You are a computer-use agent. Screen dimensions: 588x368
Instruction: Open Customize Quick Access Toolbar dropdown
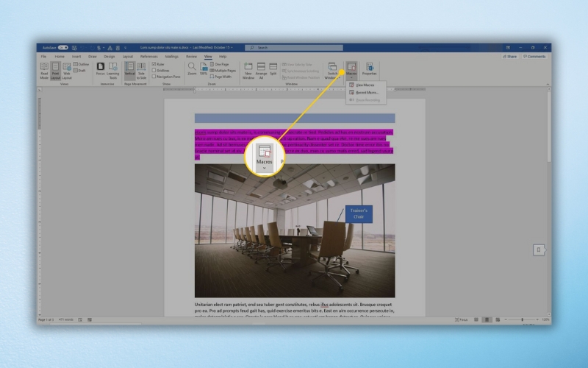[x=125, y=48]
